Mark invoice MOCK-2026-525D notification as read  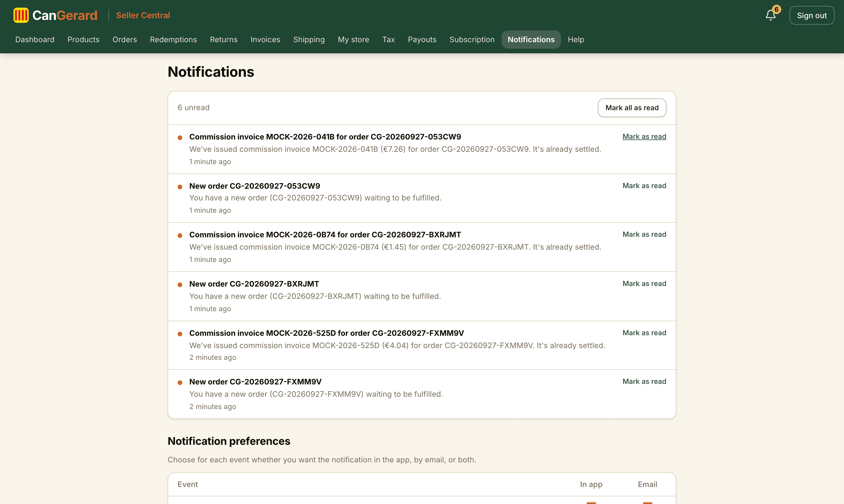pyautogui.click(x=644, y=333)
